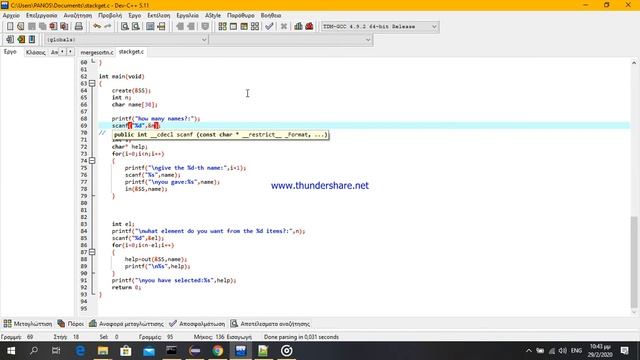Open the Βοήθεια menu

click(x=271, y=16)
